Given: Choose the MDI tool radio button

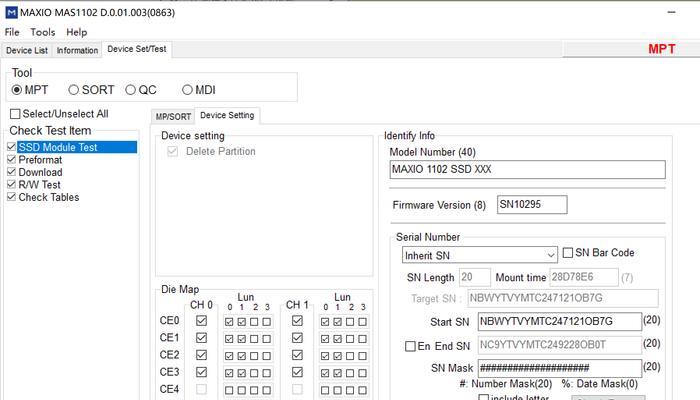Looking at the screenshot, I should 187,90.
